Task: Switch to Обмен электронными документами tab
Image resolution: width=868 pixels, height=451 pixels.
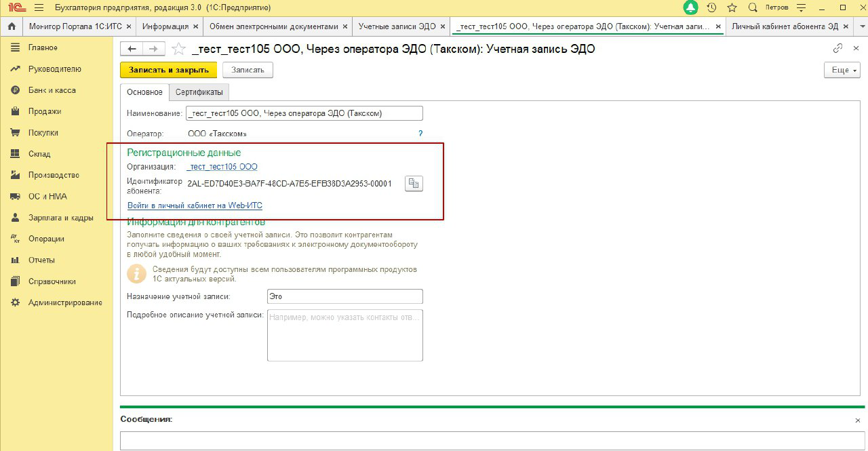Action: point(274,26)
